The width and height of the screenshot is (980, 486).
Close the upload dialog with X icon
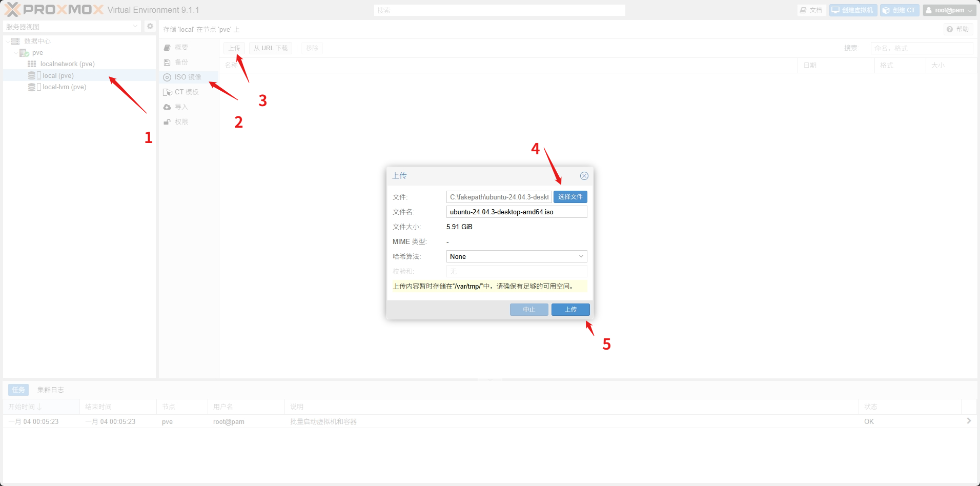(584, 176)
